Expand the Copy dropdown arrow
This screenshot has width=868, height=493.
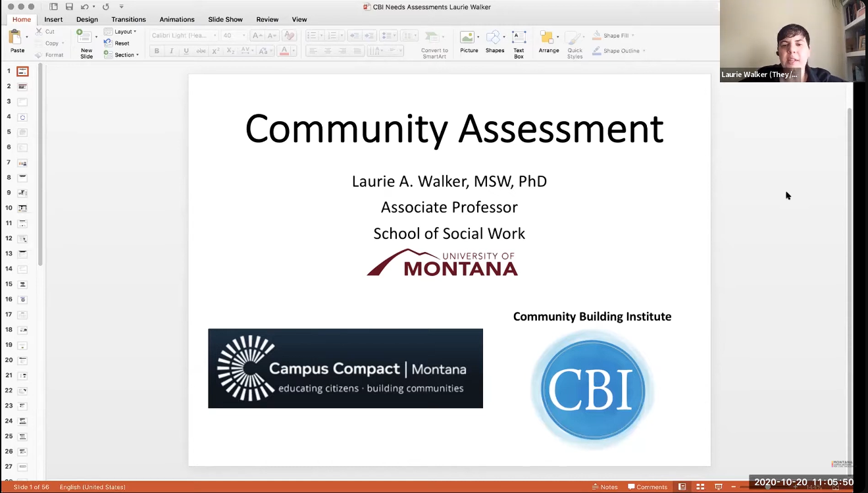63,43
